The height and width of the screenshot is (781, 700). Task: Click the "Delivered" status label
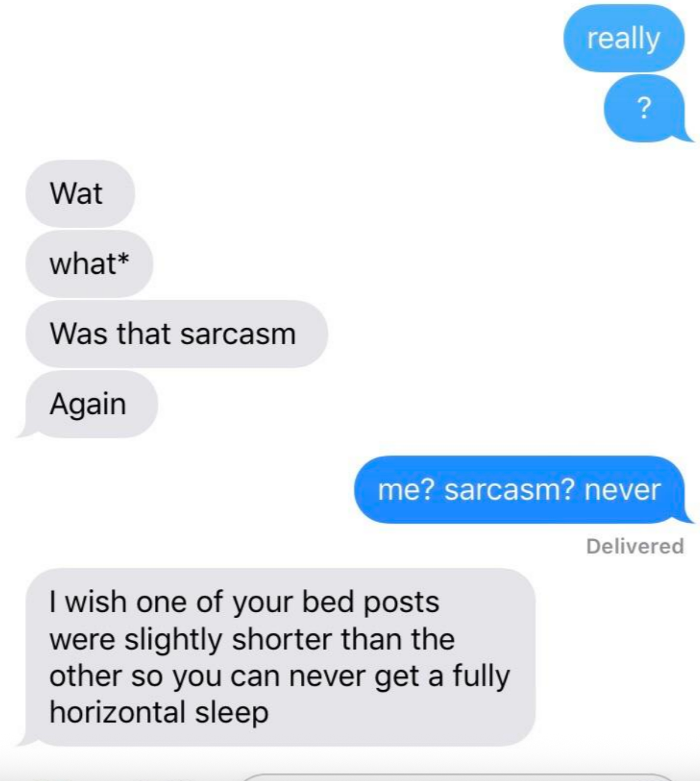635,546
